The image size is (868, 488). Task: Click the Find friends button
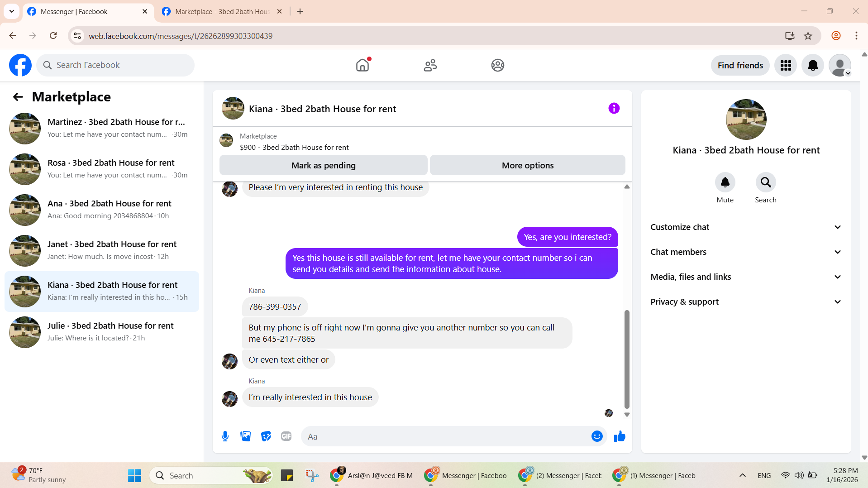(740, 66)
